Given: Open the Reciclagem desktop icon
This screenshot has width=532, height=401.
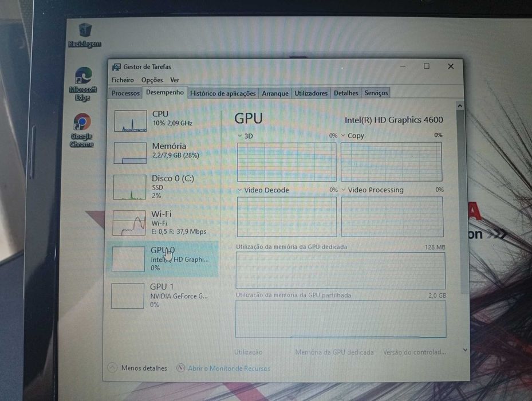Looking at the screenshot, I should coord(85,35).
